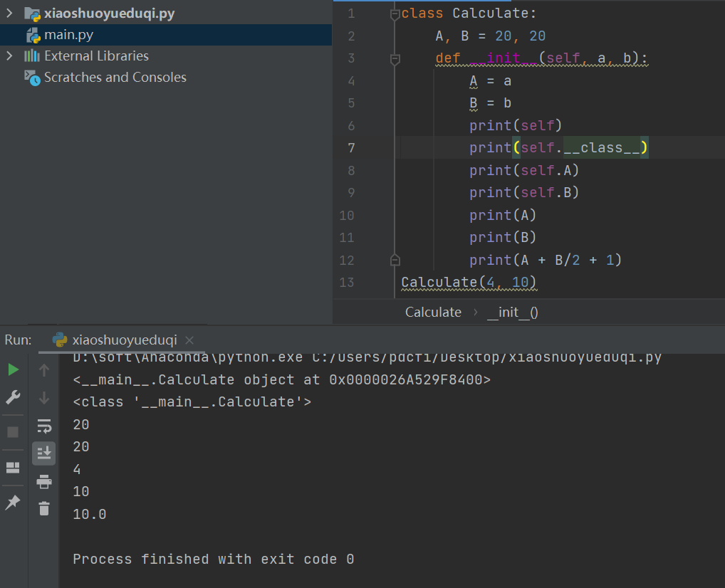Close the xiaoshuoyueduqi Run tab

pyautogui.click(x=189, y=340)
